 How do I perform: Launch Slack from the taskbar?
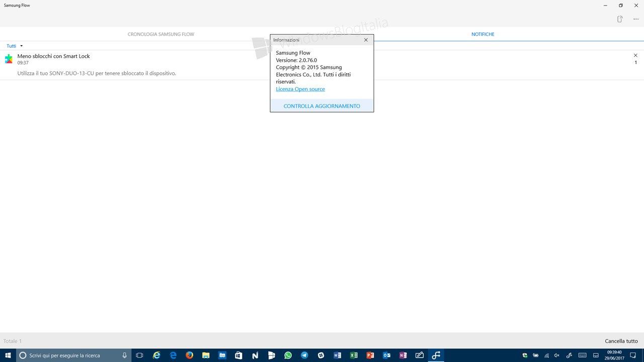pyautogui.click(x=321, y=355)
